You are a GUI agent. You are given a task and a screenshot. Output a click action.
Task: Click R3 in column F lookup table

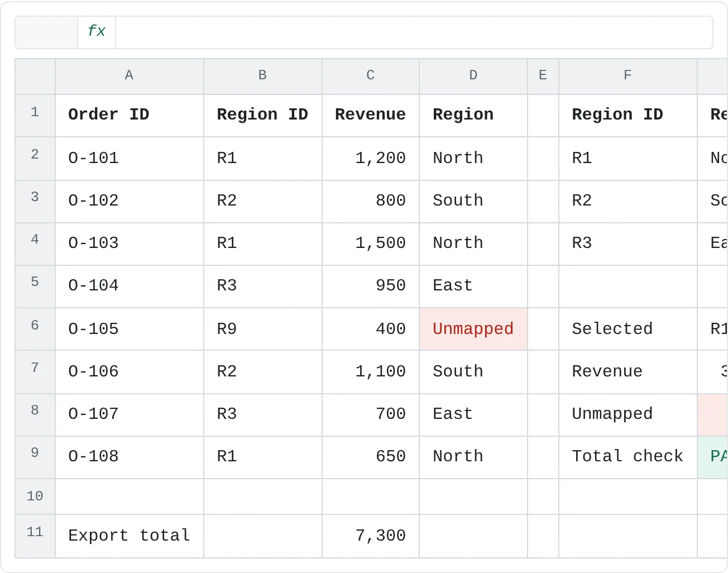click(628, 243)
